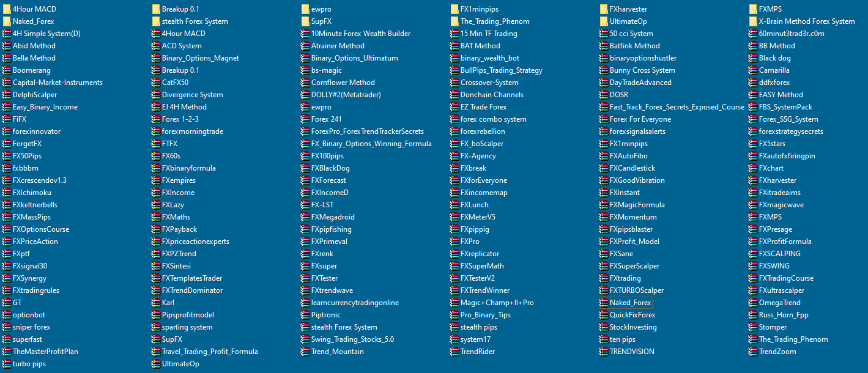Click the Capital-Market-Instruments file name
Viewport: 868px width, 373px height.
point(57,83)
